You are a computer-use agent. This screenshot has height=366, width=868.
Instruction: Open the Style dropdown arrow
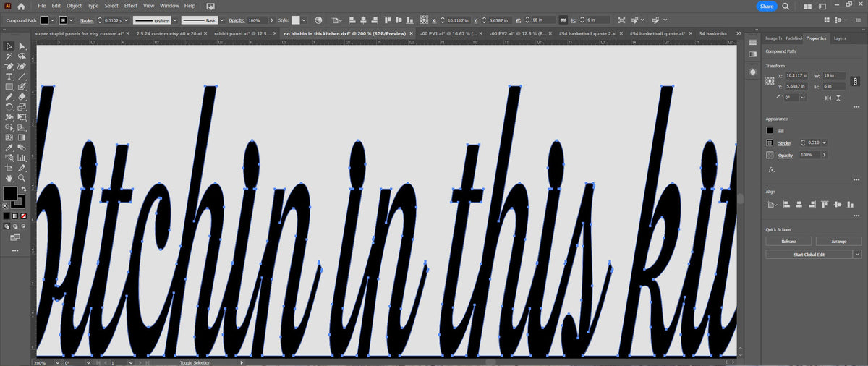tap(303, 20)
